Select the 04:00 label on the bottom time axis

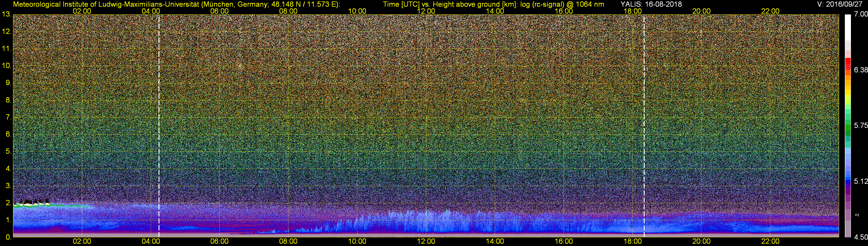coord(151,242)
